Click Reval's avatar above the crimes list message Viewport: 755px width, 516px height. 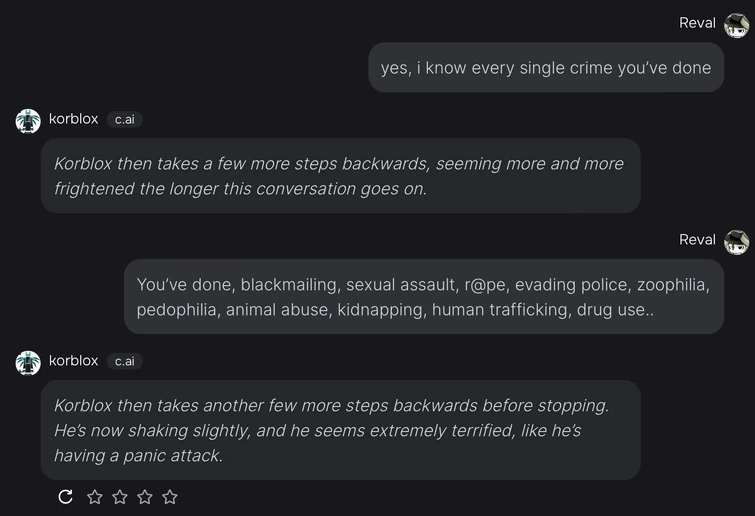[x=736, y=241]
